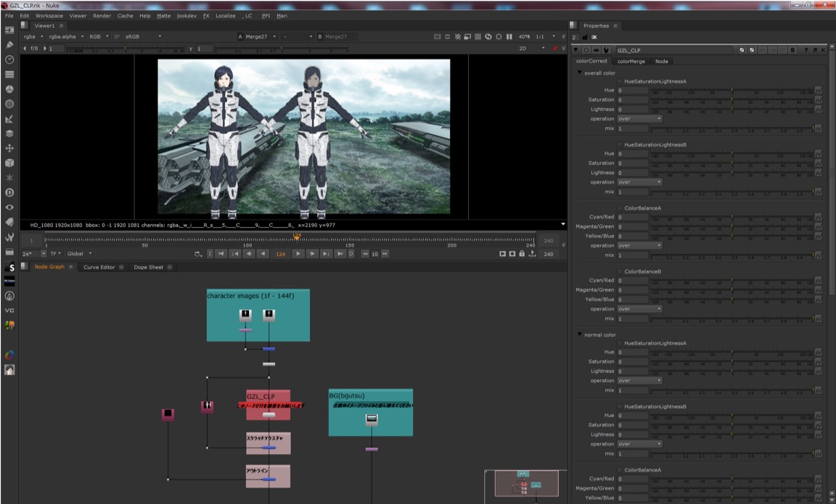Open the 2D view mode dropdown
The image size is (836, 504).
tap(531, 48)
